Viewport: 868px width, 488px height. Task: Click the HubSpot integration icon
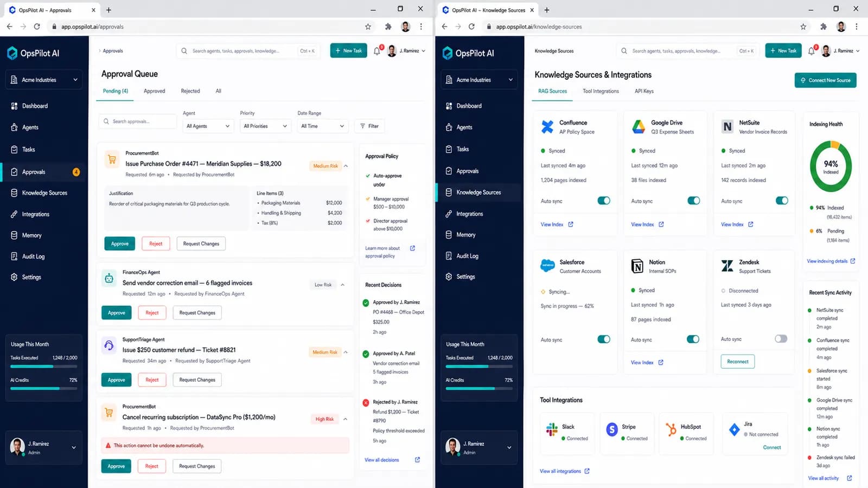tap(671, 430)
